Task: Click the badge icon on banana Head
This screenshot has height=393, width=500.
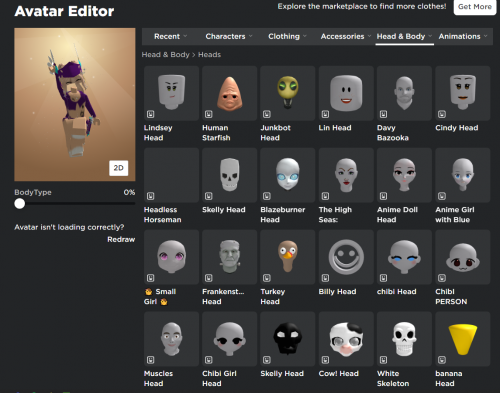Action: tap(442, 360)
